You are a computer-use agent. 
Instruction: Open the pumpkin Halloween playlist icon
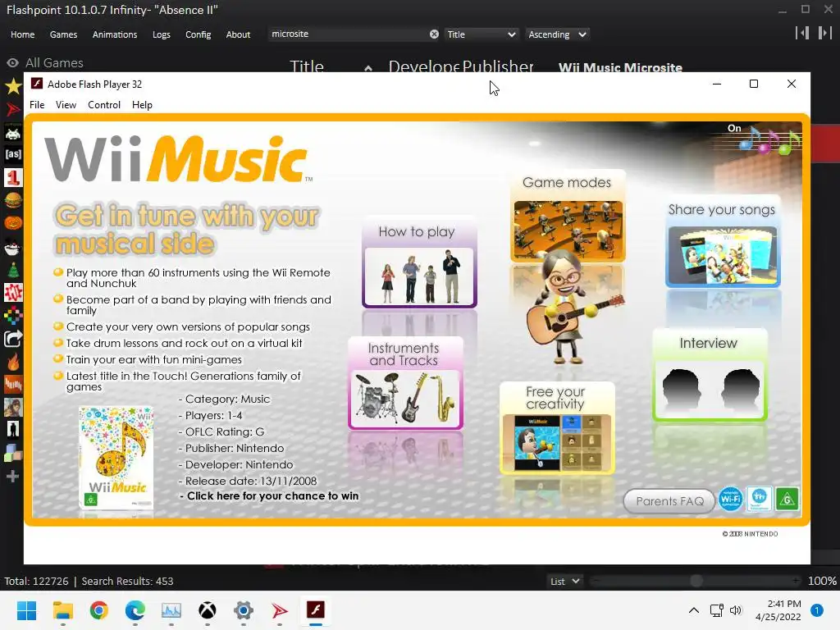point(13,223)
